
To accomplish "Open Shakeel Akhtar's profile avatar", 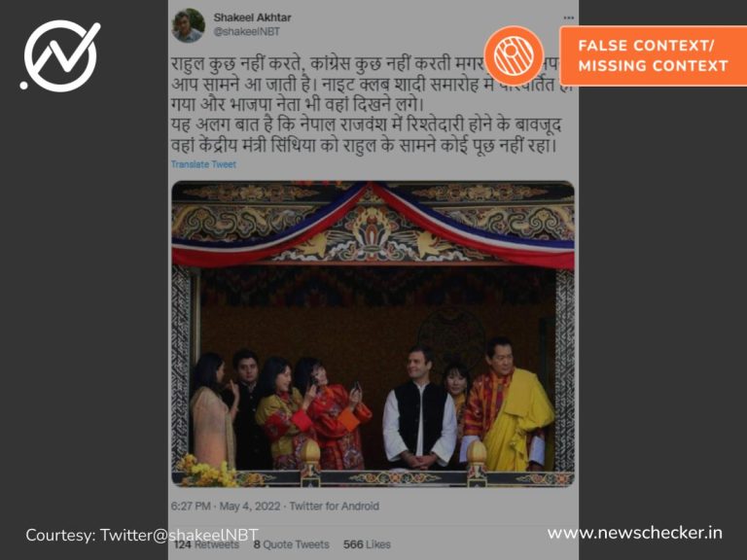I will pos(188,25).
